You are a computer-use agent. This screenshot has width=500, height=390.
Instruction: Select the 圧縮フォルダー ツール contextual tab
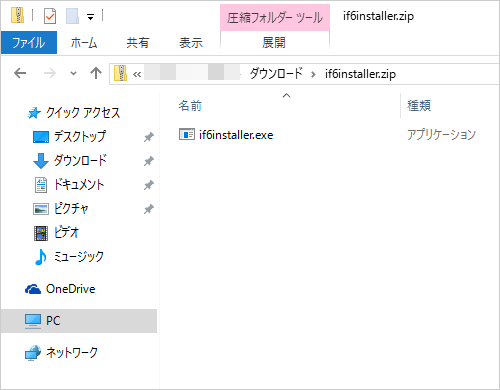(275, 17)
